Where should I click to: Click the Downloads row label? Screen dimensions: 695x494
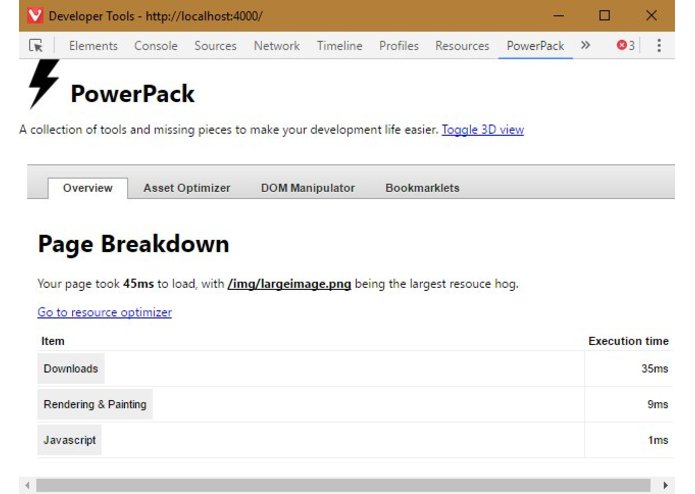click(70, 369)
